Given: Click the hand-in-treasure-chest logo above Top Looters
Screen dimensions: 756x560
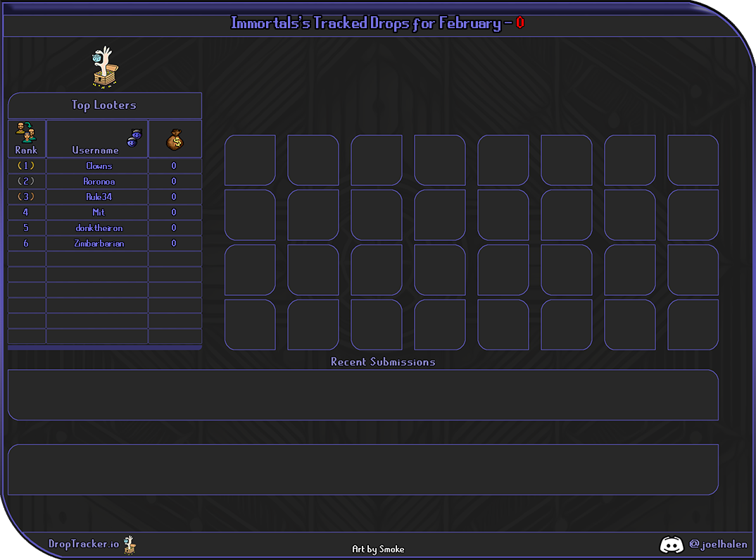Looking at the screenshot, I should click(105, 68).
